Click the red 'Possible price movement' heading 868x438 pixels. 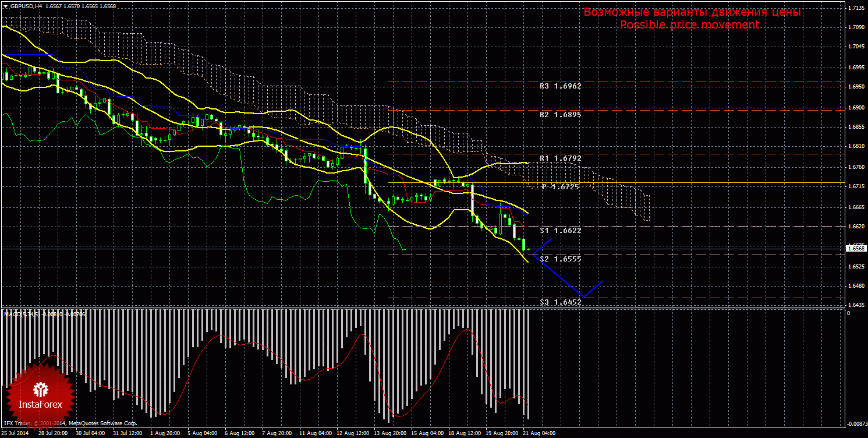(689, 24)
